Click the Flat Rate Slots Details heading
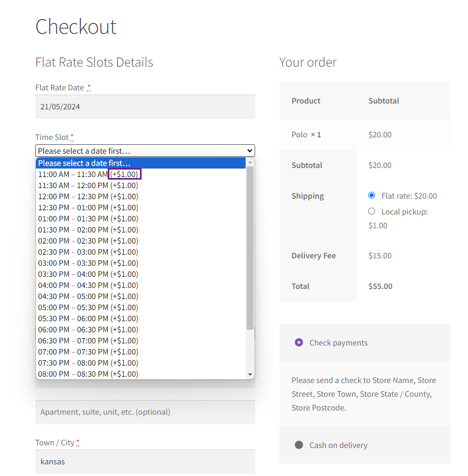 (94, 62)
